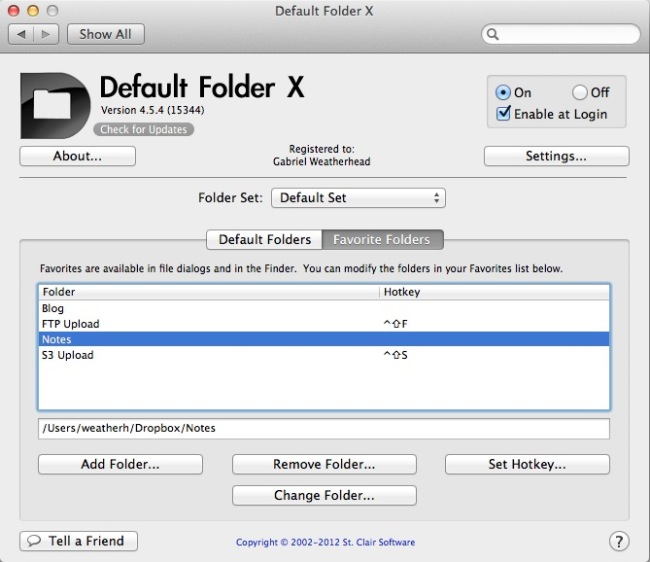Click the forward navigation arrow
650x562 pixels.
(x=46, y=34)
